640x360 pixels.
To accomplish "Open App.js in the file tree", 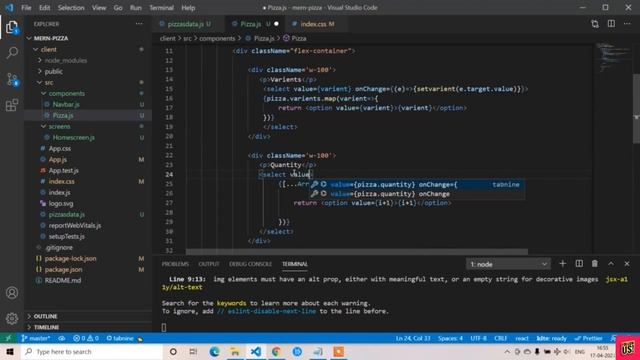I will (x=88, y=160).
